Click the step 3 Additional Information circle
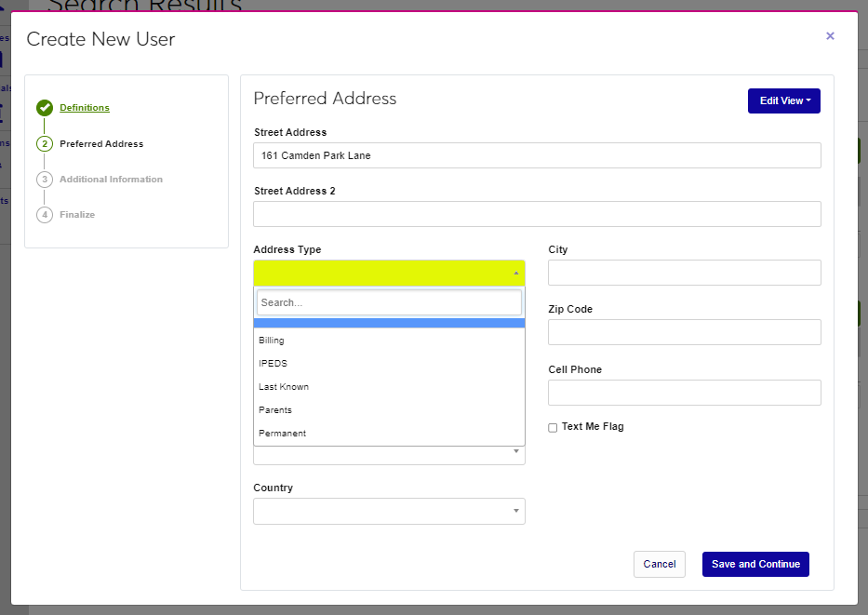868x615 pixels. [45, 180]
